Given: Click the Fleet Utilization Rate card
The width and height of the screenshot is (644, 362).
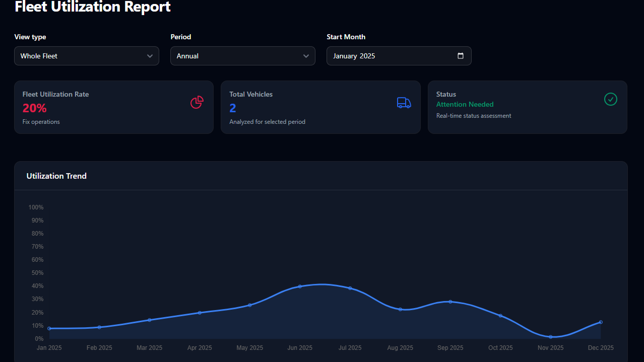Looking at the screenshot, I should pyautogui.click(x=114, y=107).
